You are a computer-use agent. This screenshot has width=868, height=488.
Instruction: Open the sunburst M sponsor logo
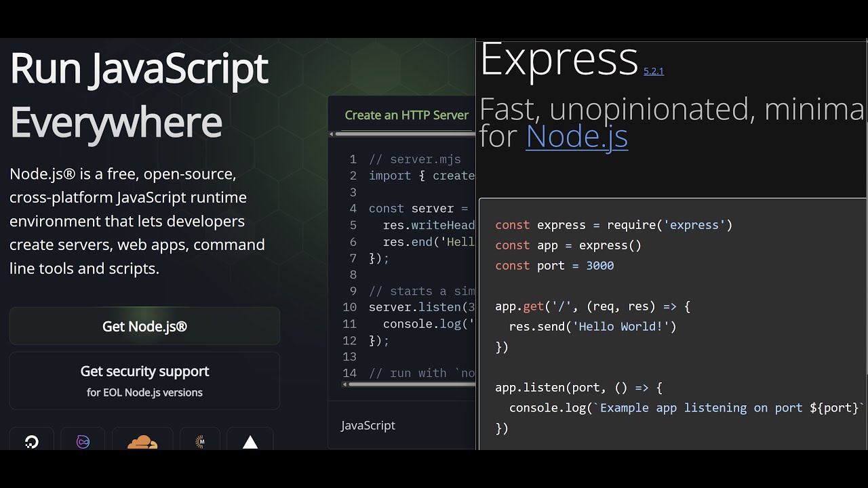click(200, 441)
